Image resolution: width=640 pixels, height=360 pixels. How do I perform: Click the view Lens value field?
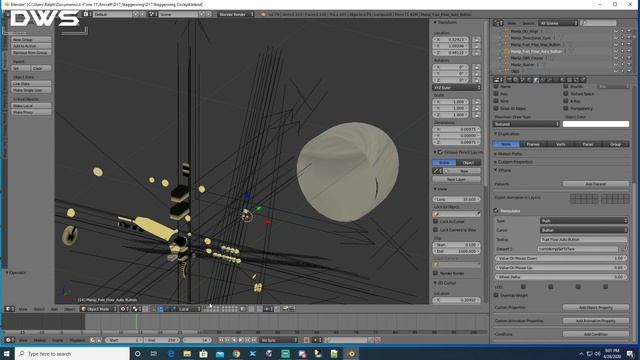click(x=456, y=199)
